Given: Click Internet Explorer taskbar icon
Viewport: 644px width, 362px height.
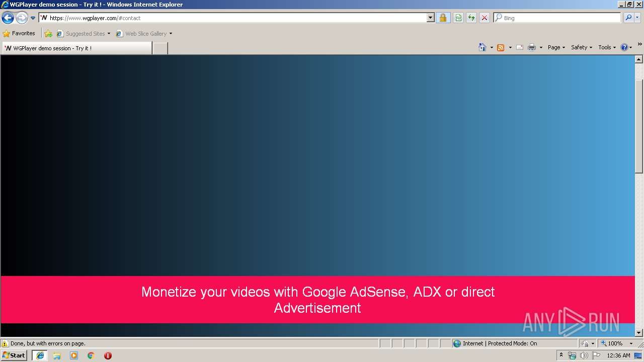Looking at the screenshot, I should click(x=40, y=355).
